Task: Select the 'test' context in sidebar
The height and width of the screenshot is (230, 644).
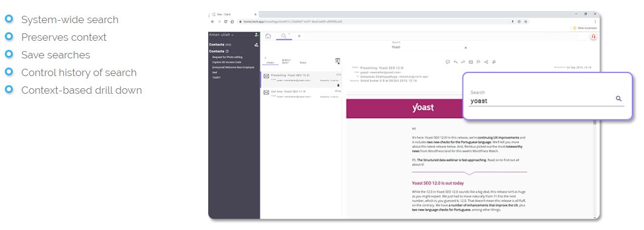Action: click(x=215, y=72)
